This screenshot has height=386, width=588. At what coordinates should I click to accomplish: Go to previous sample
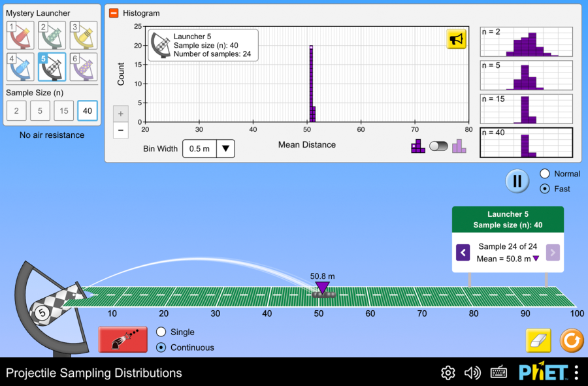click(x=463, y=252)
